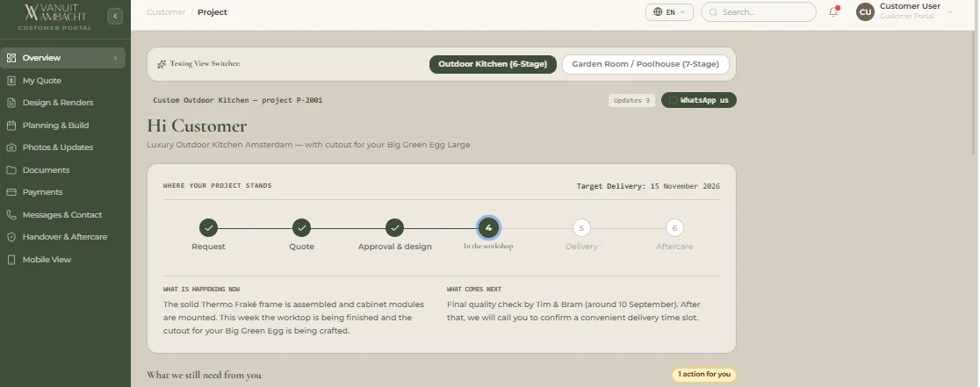
Task: Switch to Outdoor Kitchen (6-Stage) view
Action: pyautogui.click(x=493, y=64)
